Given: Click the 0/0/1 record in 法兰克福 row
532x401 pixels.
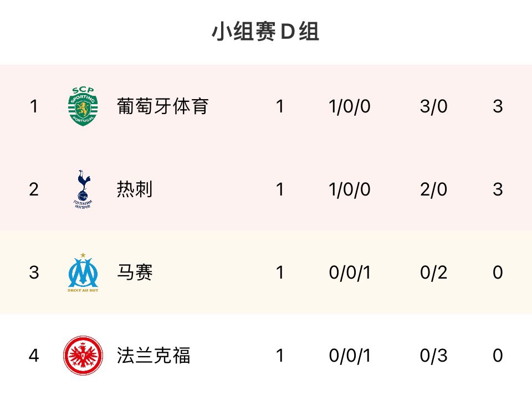Looking at the screenshot, I should [x=350, y=356].
